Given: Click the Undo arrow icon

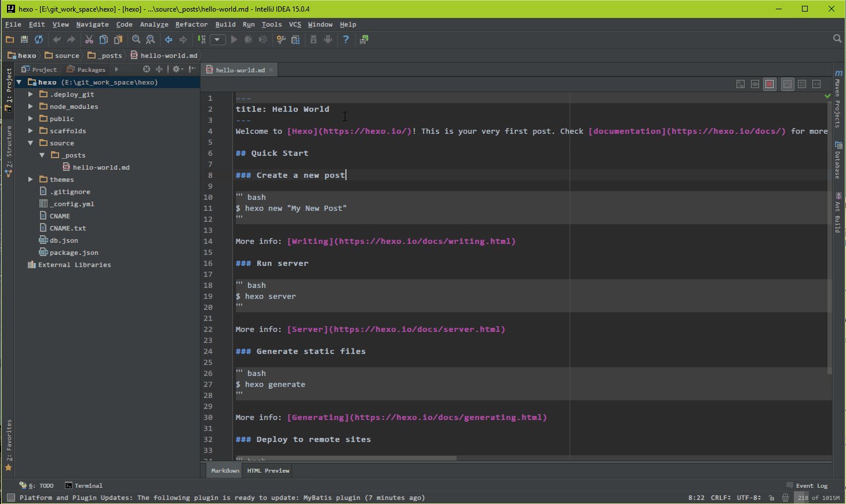Looking at the screenshot, I should pos(57,39).
